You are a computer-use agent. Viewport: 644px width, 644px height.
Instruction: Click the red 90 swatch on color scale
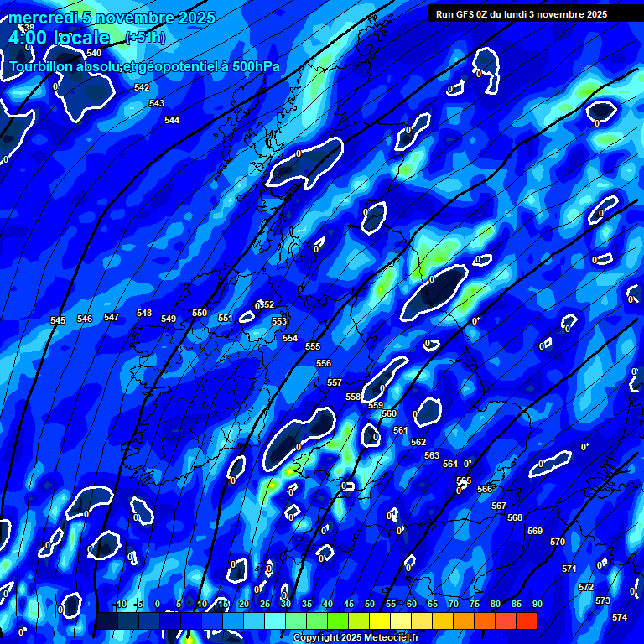click(x=527, y=621)
